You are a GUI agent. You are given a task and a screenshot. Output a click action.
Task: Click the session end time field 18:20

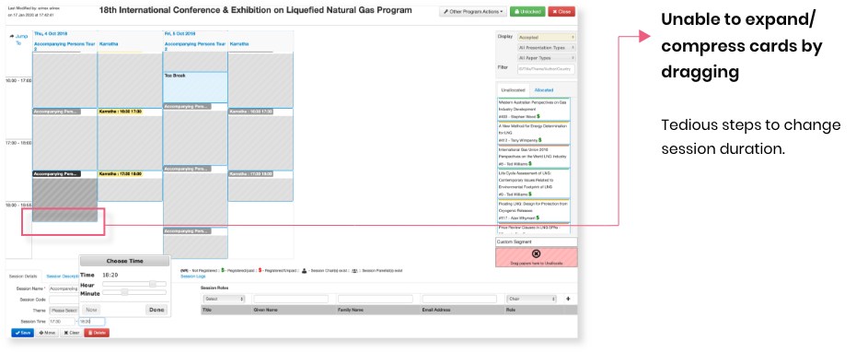coord(91,322)
